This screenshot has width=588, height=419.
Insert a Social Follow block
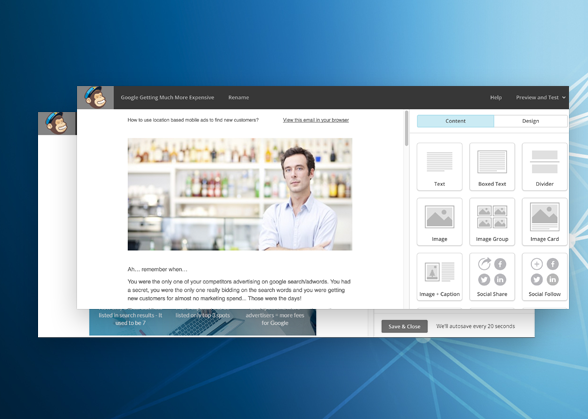pos(544,277)
